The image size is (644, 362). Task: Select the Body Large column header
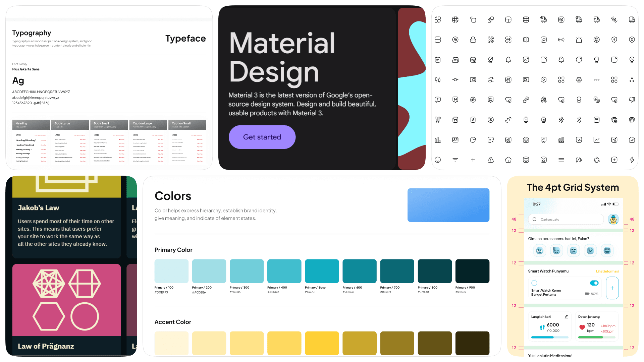click(70, 125)
